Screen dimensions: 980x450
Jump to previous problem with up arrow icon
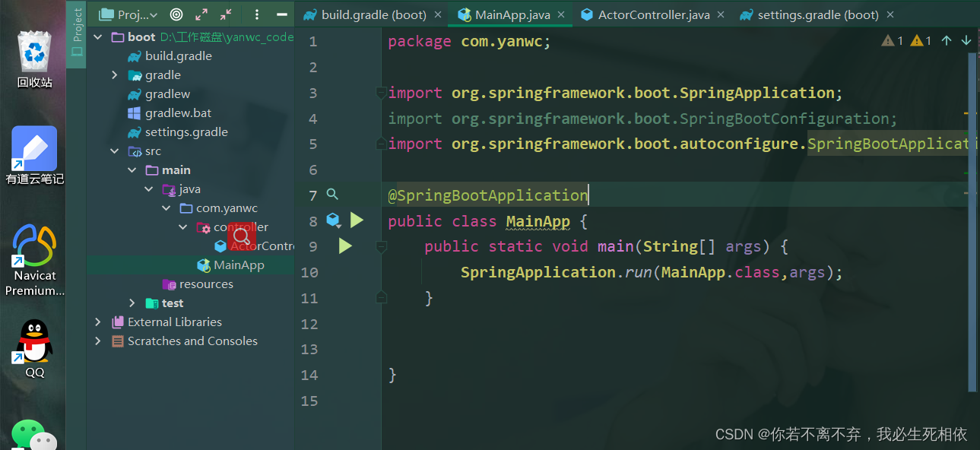pyautogui.click(x=947, y=40)
